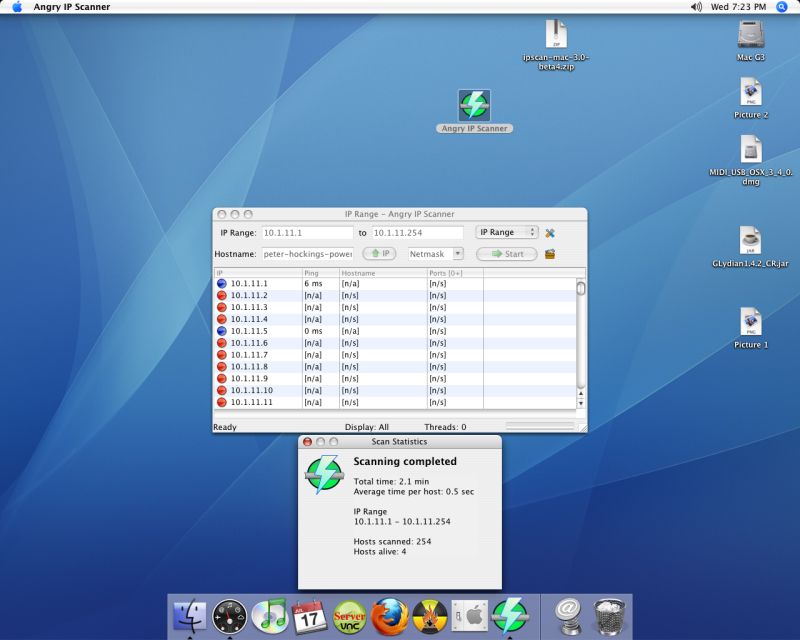Click "Hosts alive: 4" in Scan Statistics
Viewport: 800px width, 640px height.
[x=380, y=552]
